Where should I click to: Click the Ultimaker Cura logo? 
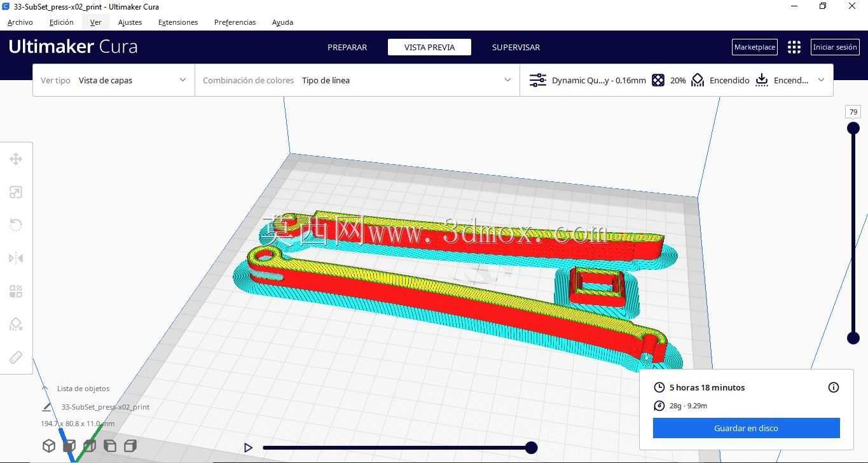pos(73,46)
